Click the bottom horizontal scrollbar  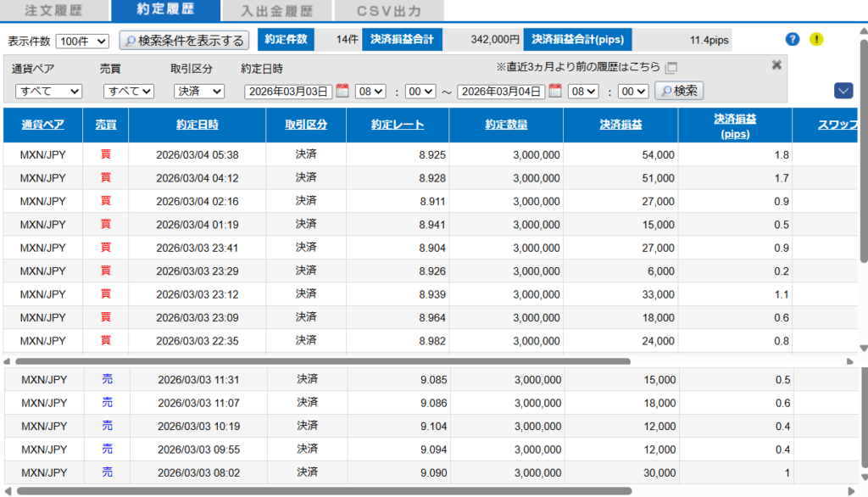(x=322, y=490)
